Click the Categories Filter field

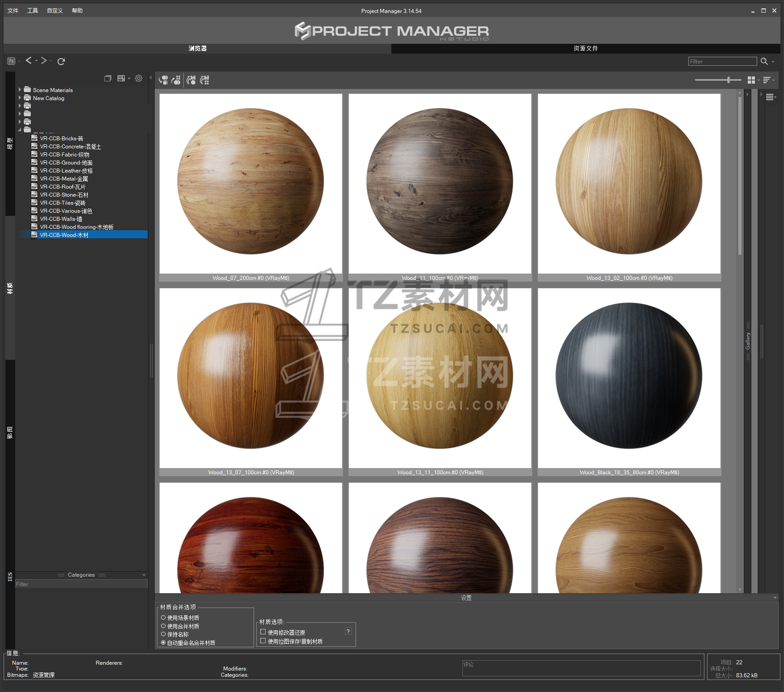point(81,584)
